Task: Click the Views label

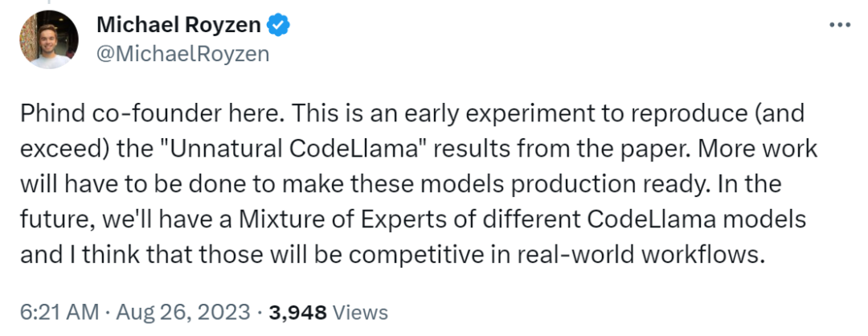Action: tap(360, 312)
